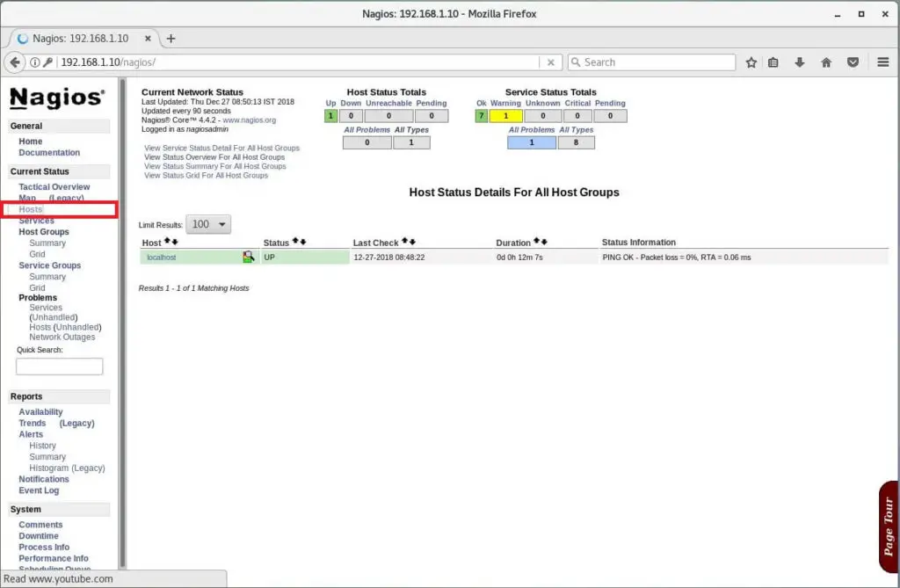
Task: Open the Page Tour button
Action: point(889,526)
